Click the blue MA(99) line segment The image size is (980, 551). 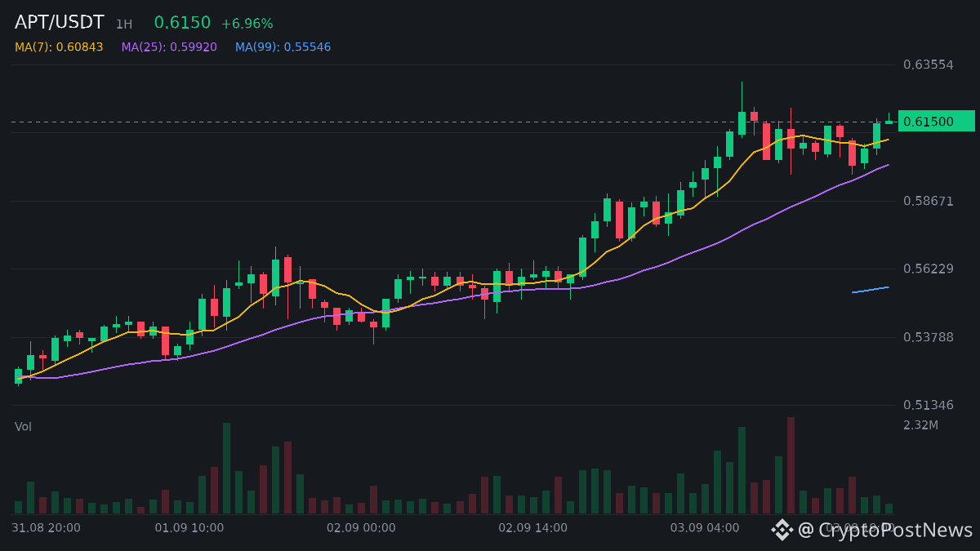[x=871, y=290]
